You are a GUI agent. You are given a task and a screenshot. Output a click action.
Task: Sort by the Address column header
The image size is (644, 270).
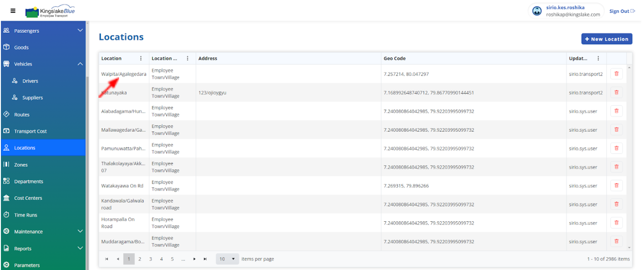pyautogui.click(x=288, y=58)
